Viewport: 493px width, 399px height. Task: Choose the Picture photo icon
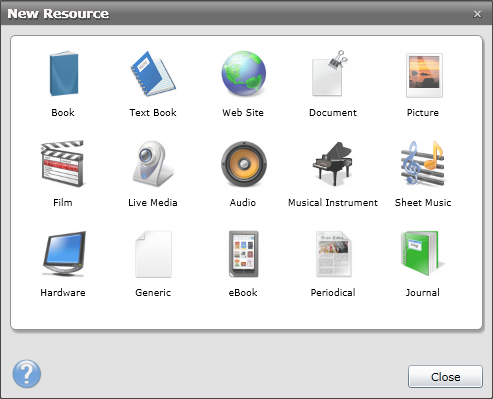tap(424, 75)
